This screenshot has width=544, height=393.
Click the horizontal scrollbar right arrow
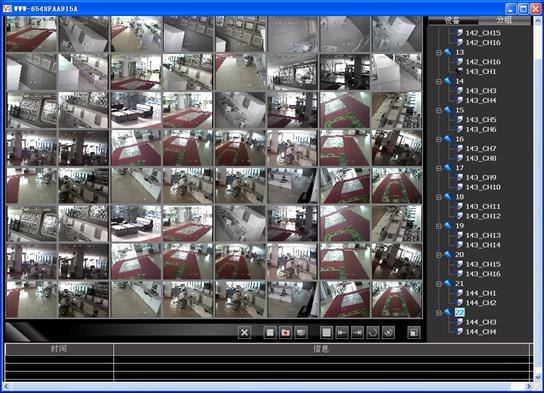point(529,386)
